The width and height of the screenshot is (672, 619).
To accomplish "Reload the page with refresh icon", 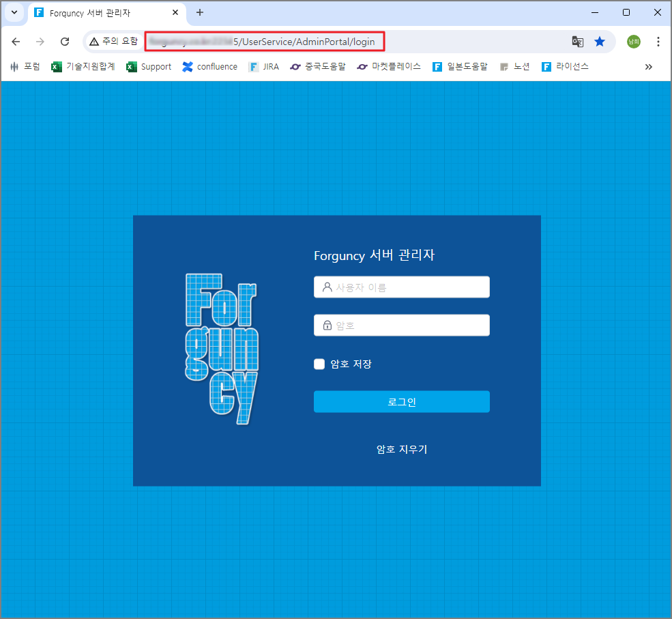I will coord(65,42).
